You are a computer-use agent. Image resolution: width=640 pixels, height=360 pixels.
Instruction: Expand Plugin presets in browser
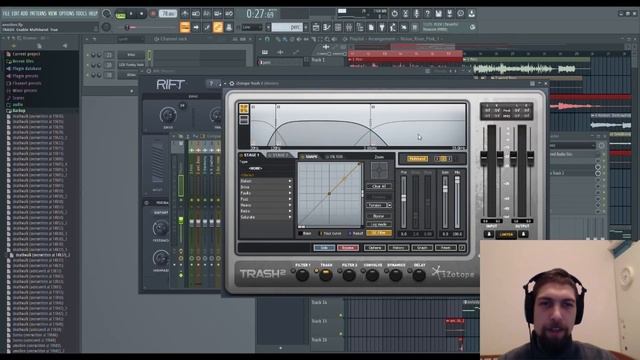(x=25, y=76)
